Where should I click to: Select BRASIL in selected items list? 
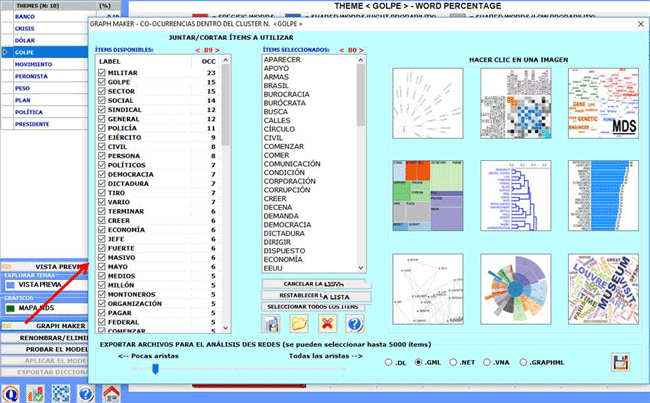(276, 86)
